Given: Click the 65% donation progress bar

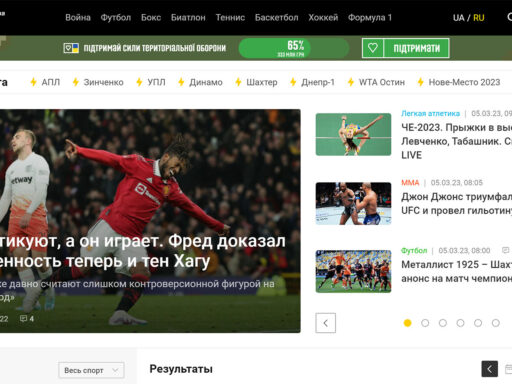Looking at the screenshot, I should (x=294, y=48).
